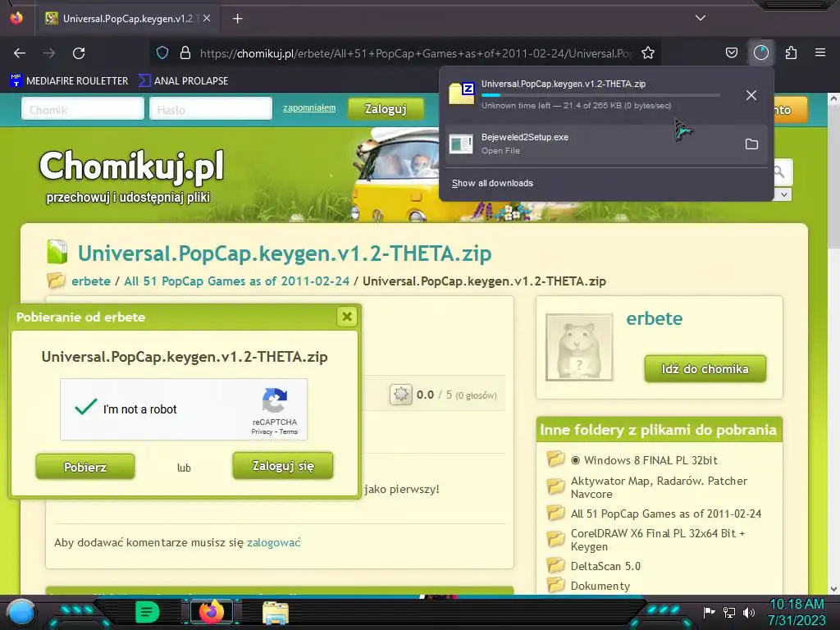Open the MEDIAFIRE ROULETTER bookmark
Viewport: 840px width, 630px height.
(x=69, y=81)
